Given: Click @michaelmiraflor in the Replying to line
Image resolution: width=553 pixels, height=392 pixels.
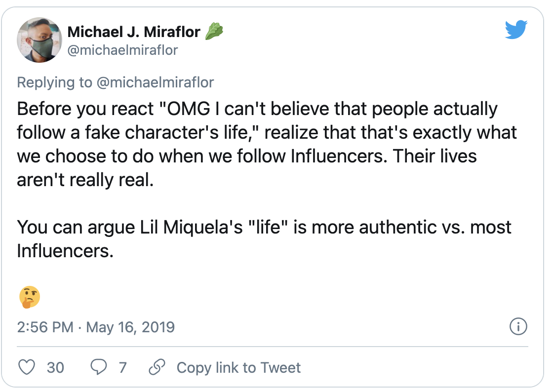Looking at the screenshot, I should 155,82.
